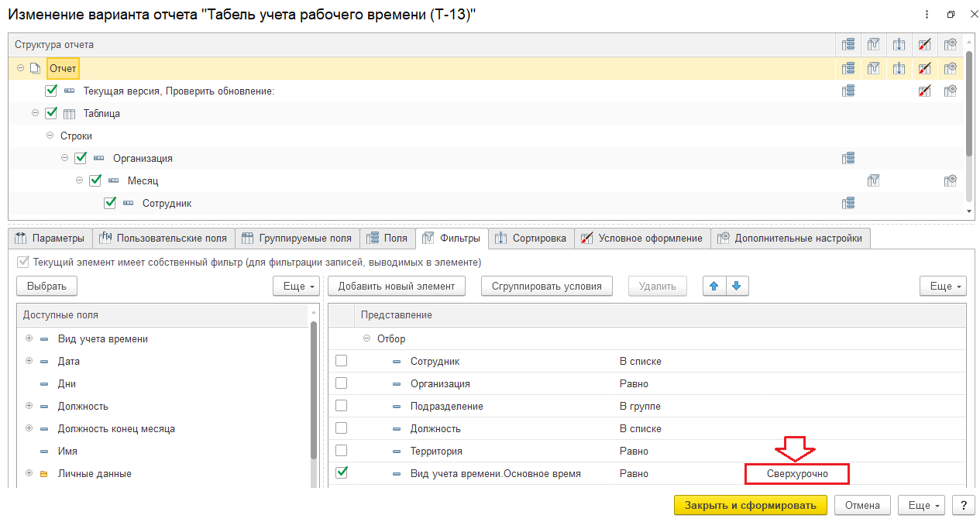The height and width of the screenshot is (522, 980).
Task: Move filter element down with the blue arrow
Action: click(x=736, y=286)
